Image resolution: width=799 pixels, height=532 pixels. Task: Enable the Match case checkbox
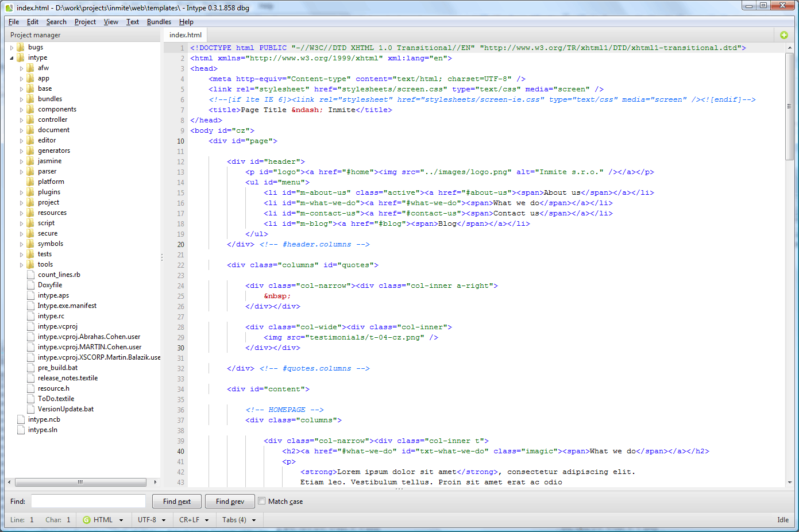[x=262, y=501]
